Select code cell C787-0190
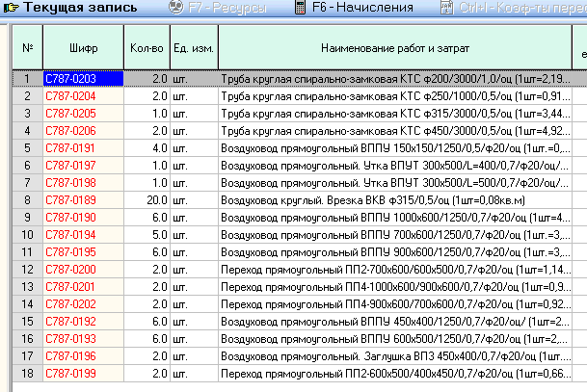The width and height of the screenshot is (587, 392). pyautogui.click(x=84, y=218)
